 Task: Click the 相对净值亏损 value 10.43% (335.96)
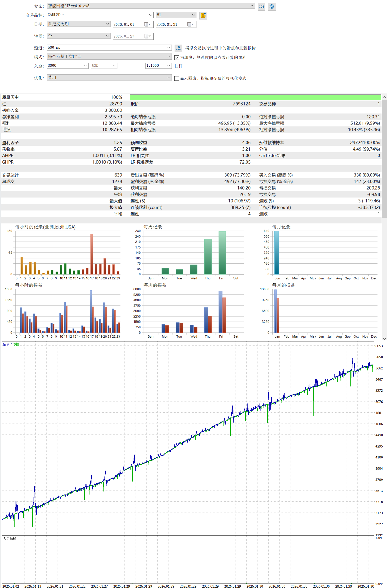[364, 130]
